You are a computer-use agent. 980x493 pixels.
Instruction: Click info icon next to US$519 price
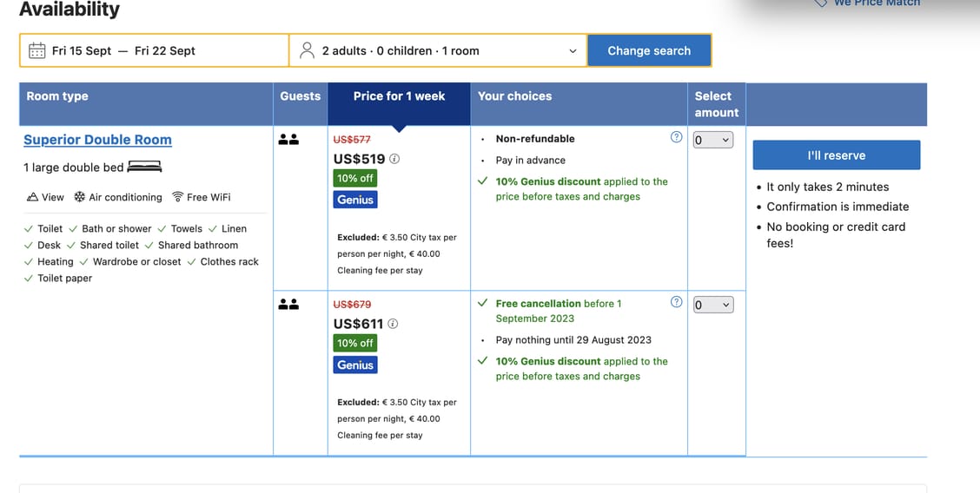[394, 159]
